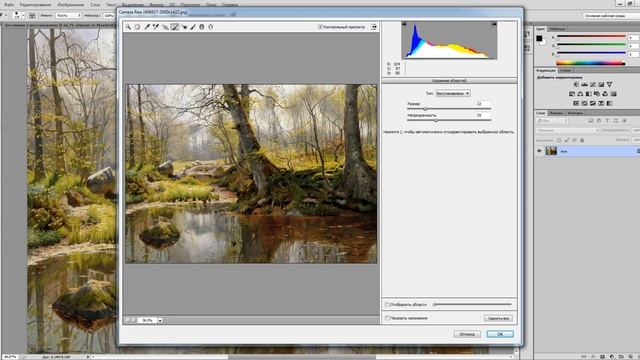The height and width of the screenshot is (360, 640).
Task: Add a Channel Mixer adjustment
Action: pyautogui.click(x=605, y=94)
